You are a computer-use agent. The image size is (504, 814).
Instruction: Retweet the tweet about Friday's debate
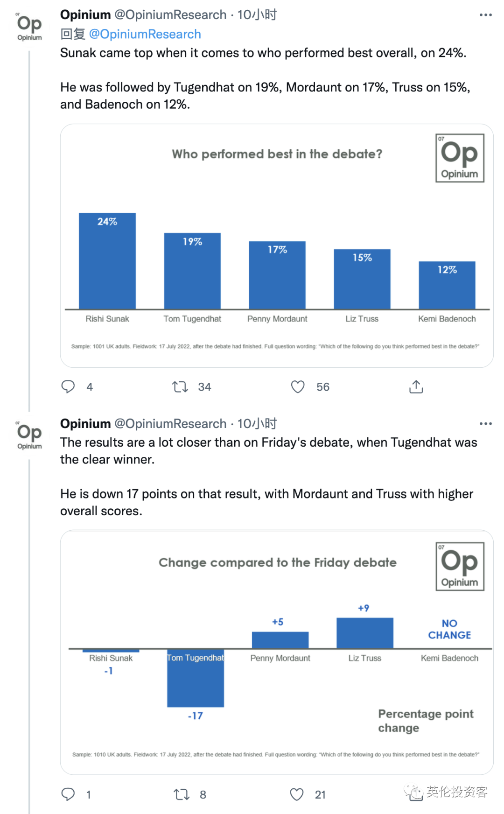point(181,794)
